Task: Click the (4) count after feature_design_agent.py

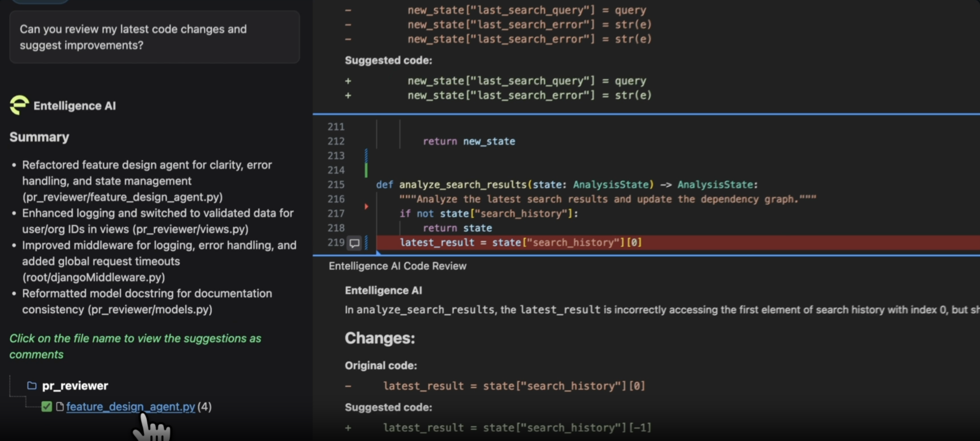Action: pos(204,407)
